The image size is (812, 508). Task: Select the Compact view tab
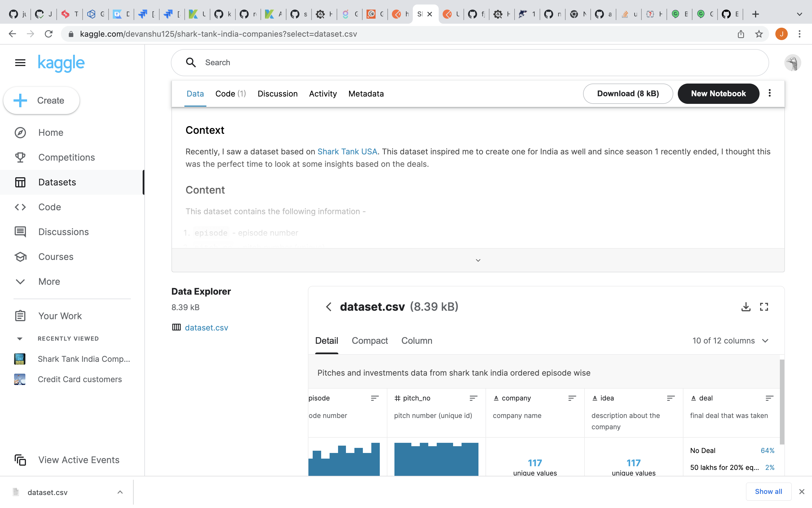(x=369, y=341)
